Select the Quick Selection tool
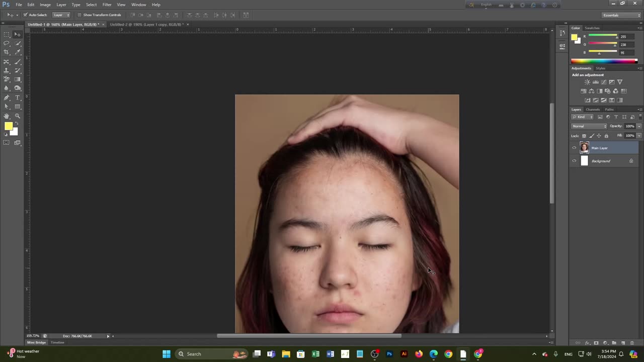 (17, 43)
